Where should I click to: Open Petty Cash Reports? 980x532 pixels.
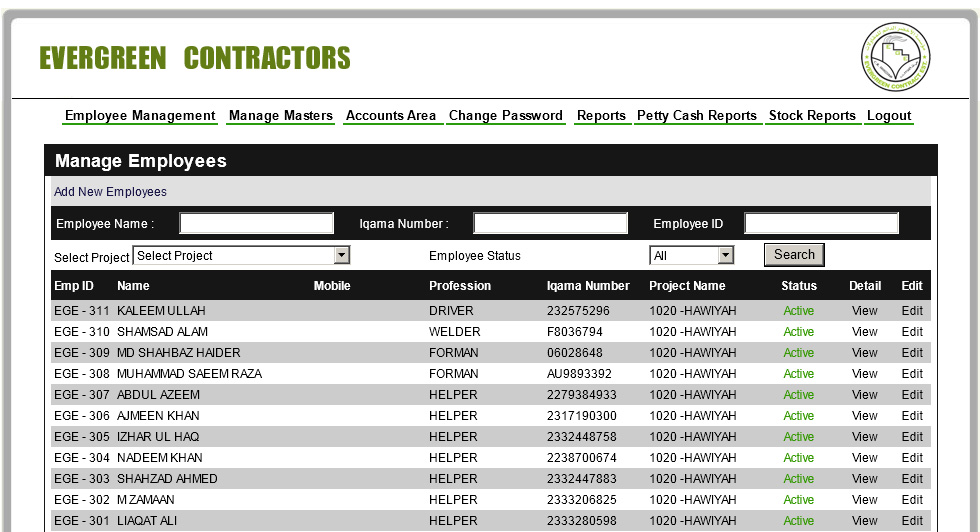(697, 116)
